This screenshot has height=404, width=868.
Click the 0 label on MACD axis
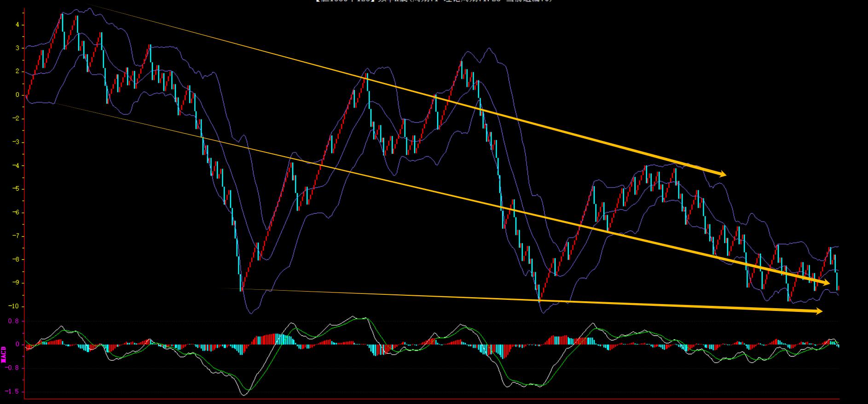(x=17, y=345)
